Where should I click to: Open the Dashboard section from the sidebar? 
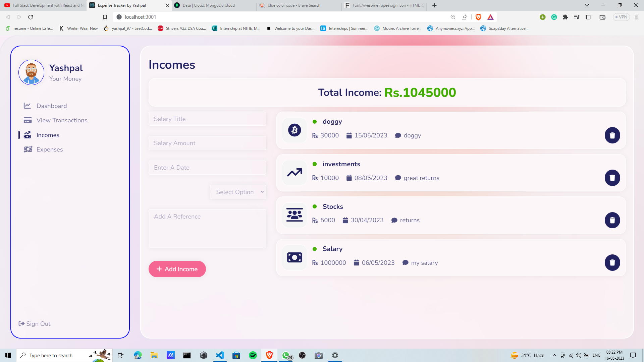point(51,106)
